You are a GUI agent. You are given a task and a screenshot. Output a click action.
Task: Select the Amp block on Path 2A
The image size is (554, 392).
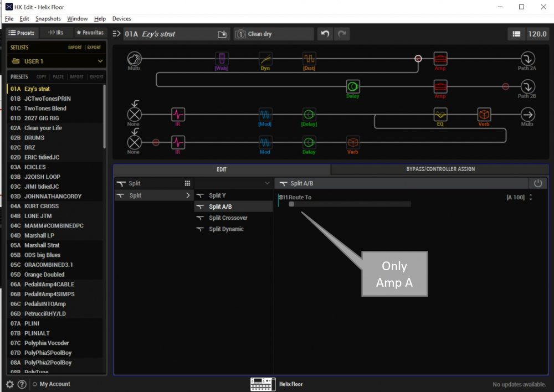pyautogui.click(x=440, y=58)
